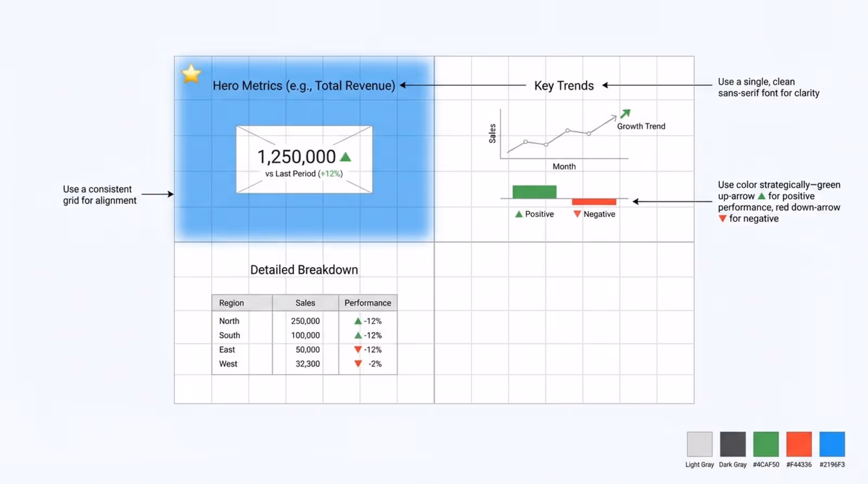Click red down-arrow in East row

click(x=358, y=349)
